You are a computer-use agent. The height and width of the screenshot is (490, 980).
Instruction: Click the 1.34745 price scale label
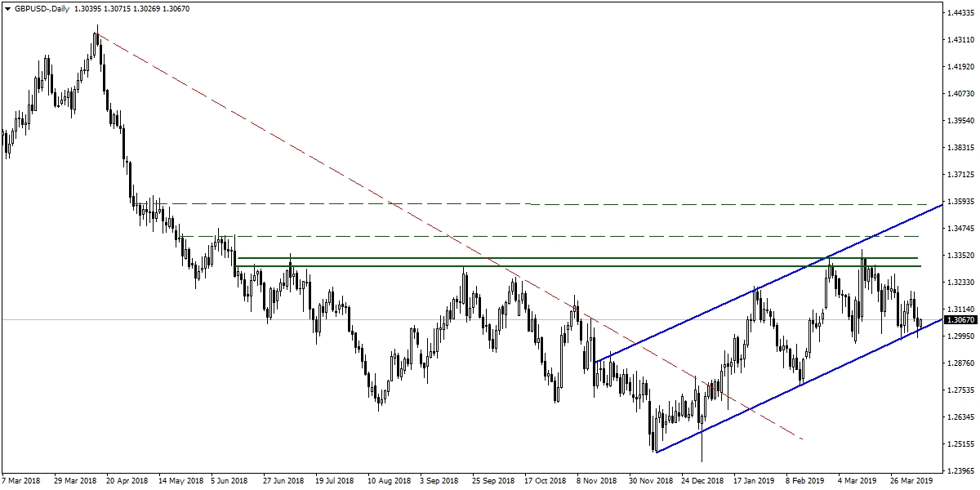click(962, 229)
